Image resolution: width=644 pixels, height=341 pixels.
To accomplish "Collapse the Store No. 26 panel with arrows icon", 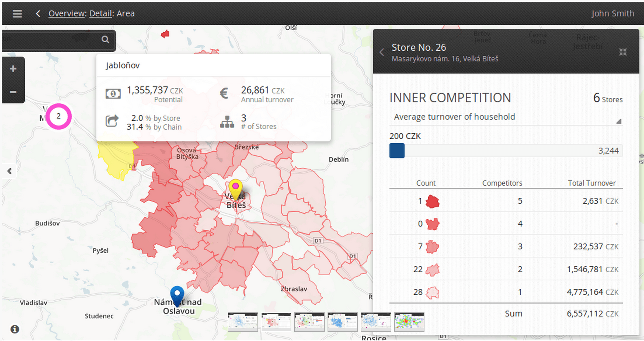I will click(x=623, y=52).
